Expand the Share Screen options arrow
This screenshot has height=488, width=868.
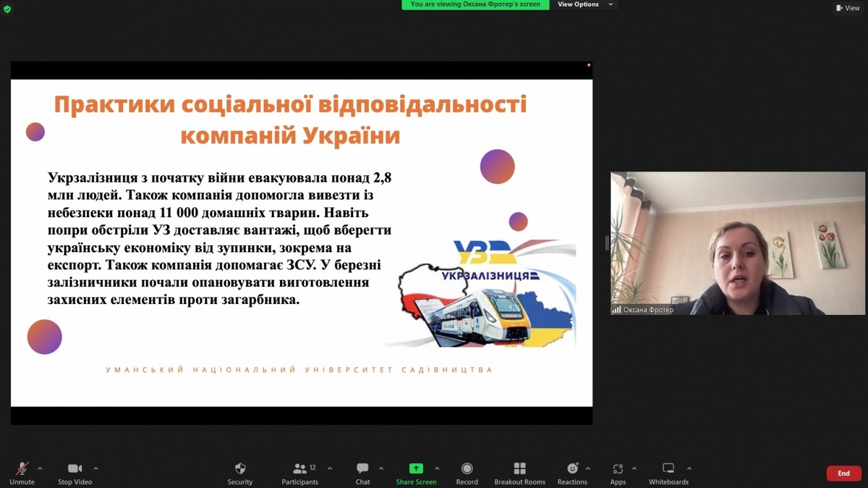click(437, 468)
